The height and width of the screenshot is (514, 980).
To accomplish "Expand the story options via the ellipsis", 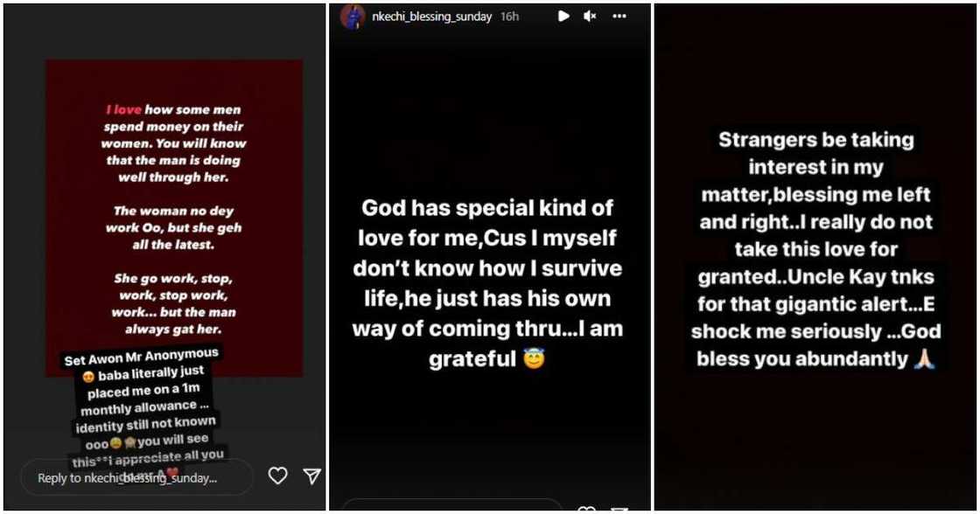I will coord(618,15).
